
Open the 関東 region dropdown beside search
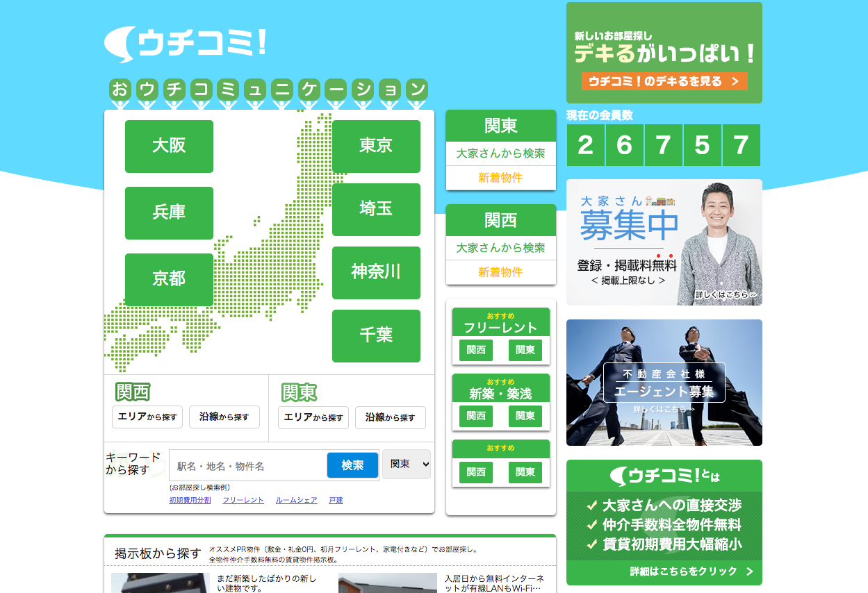pyautogui.click(x=407, y=464)
